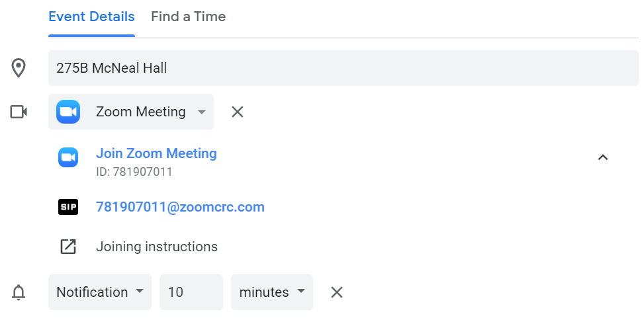The width and height of the screenshot is (644, 318).
Task: Click the notification time field showing 10
Action: click(x=191, y=292)
